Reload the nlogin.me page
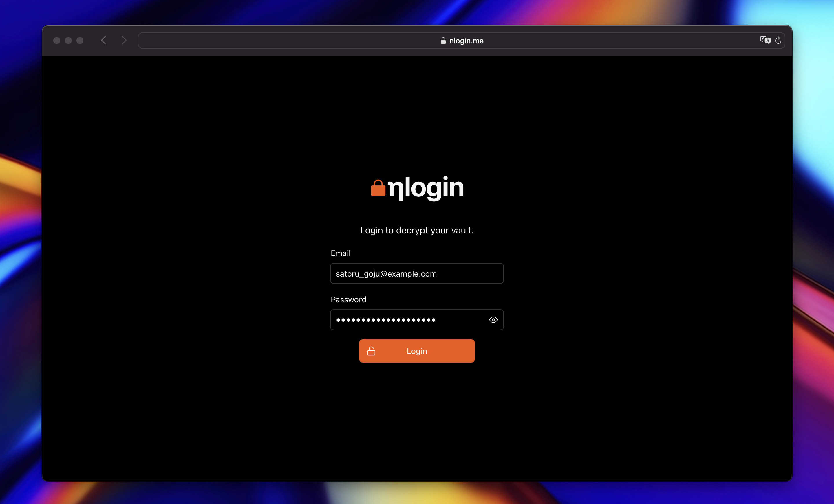834x504 pixels. pyautogui.click(x=778, y=40)
